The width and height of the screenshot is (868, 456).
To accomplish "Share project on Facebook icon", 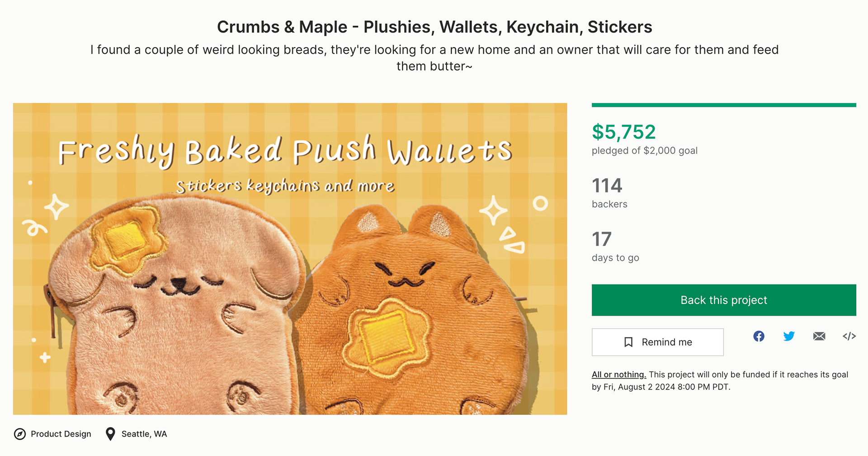I will point(759,336).
